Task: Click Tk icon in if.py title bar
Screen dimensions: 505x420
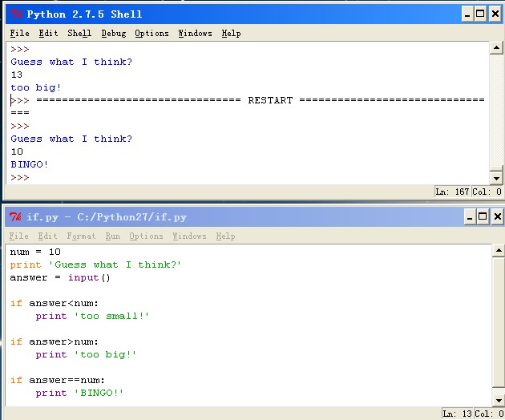Action: pyautogui.click(x=15, y=216)
